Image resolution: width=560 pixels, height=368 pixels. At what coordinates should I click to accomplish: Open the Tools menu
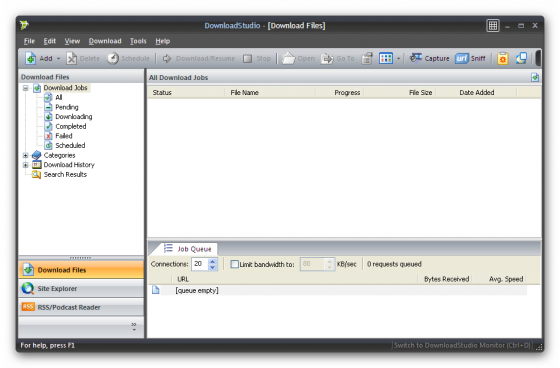[138, 41]
